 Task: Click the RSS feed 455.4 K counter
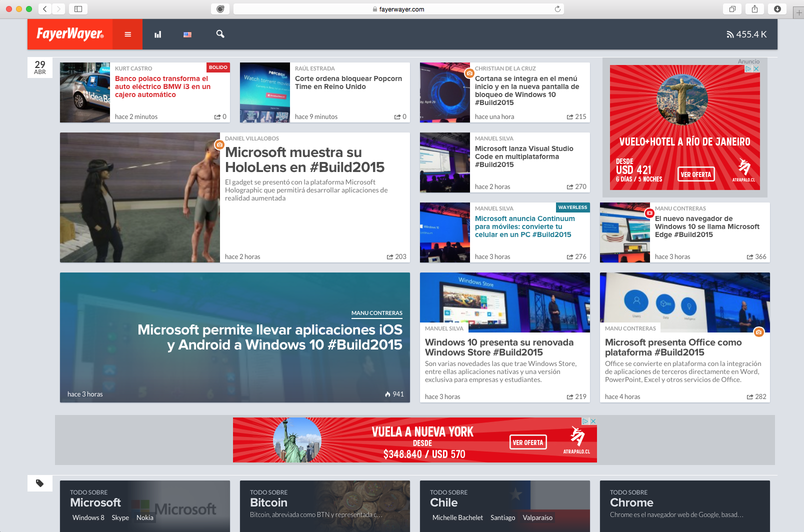[746, 34]
